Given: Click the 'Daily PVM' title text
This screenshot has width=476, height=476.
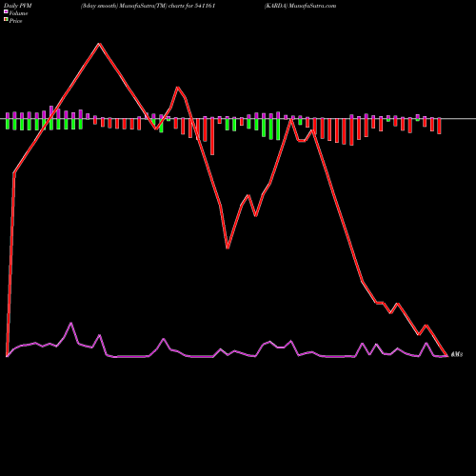Looking at the screenshot, I should tap(18, 6).
